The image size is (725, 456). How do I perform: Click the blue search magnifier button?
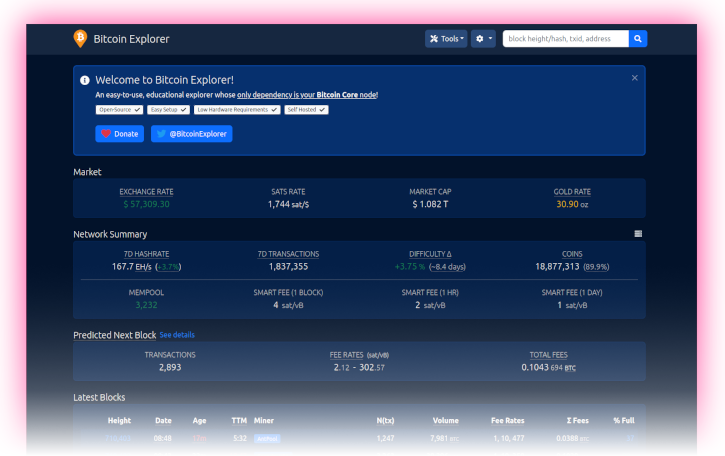638,39
